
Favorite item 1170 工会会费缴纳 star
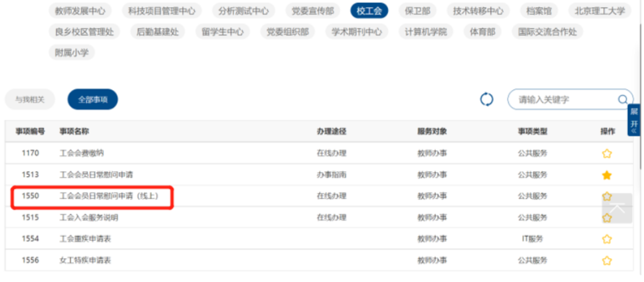pyautogui.click(x=607, y=153)
